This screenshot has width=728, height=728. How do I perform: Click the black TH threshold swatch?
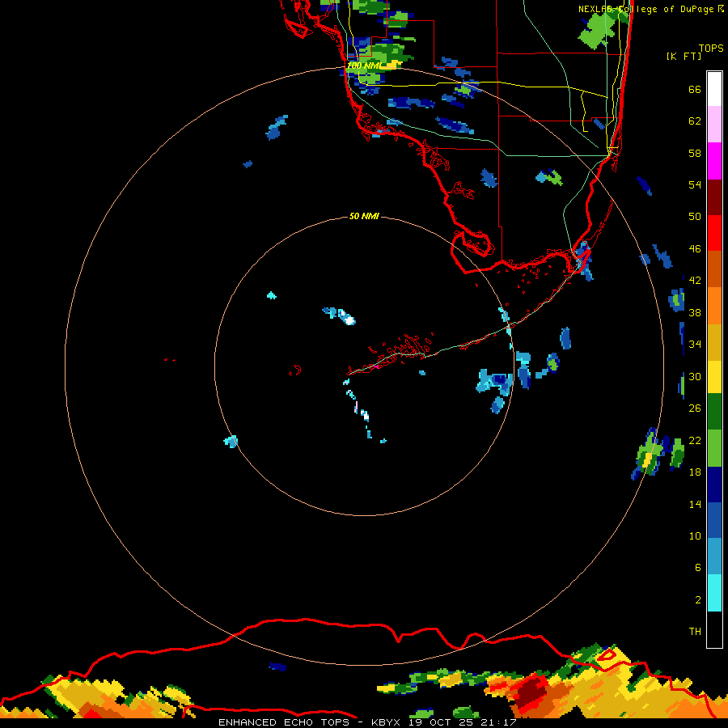click(714, 629)
